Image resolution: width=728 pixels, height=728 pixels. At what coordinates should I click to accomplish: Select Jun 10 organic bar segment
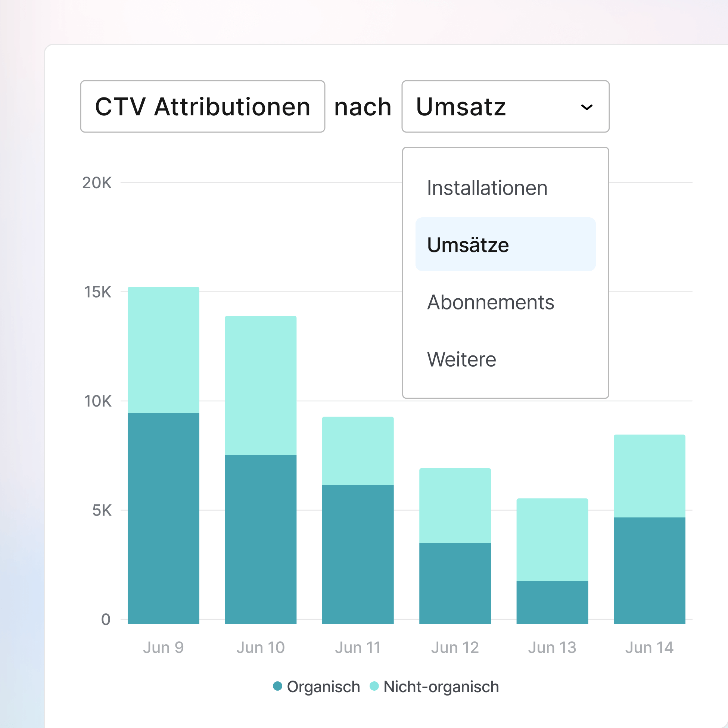tap(260, 539)
